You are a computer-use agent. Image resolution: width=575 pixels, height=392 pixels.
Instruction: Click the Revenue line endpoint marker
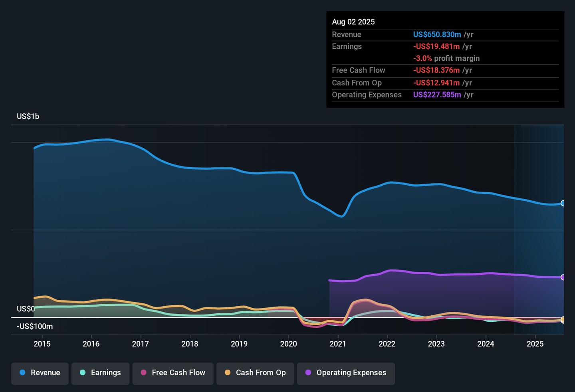click(563, 203)
